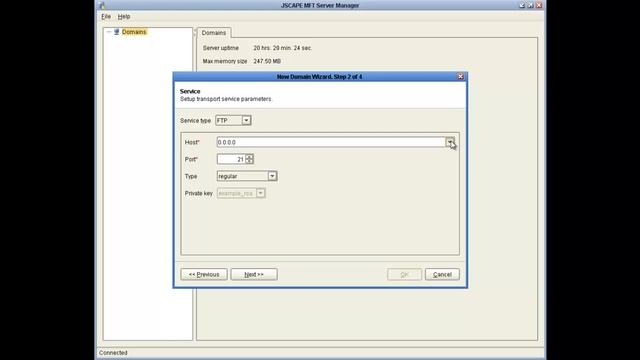Click the Server uptime value text
640x360 pixels.
(x=282, y=48)
